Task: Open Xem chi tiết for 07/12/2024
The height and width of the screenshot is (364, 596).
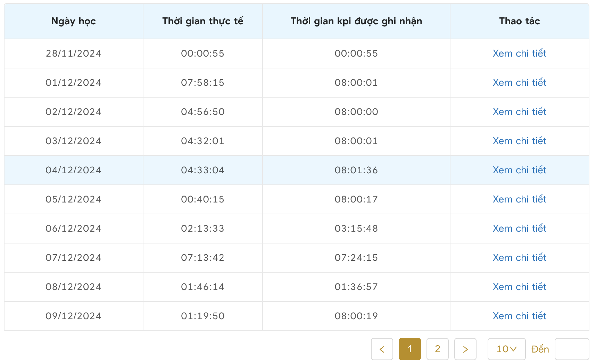Action: (x=519, y=258)
